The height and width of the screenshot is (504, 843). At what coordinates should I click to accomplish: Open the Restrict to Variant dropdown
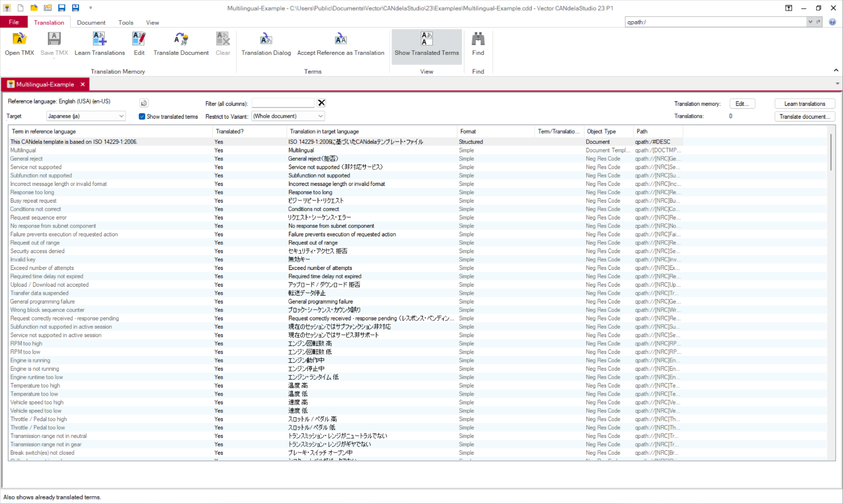tap(288, 116)
